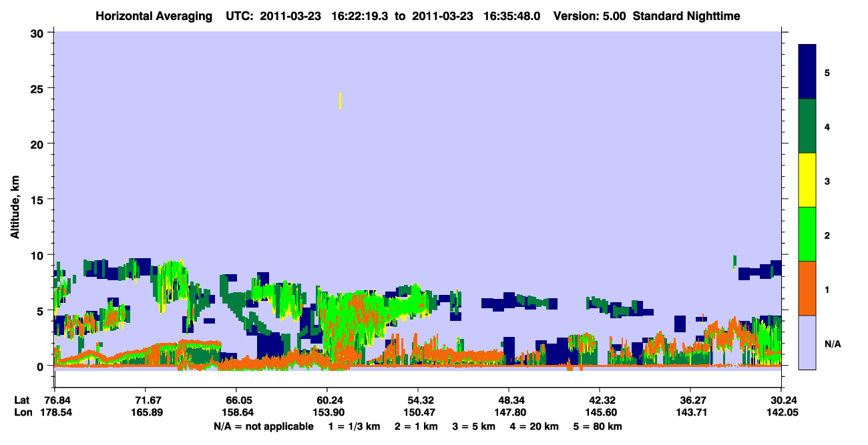Click the legend text '5 = 80 km'
The width and height of the screenshot is (868, 445).
click(x=598, y=426)
